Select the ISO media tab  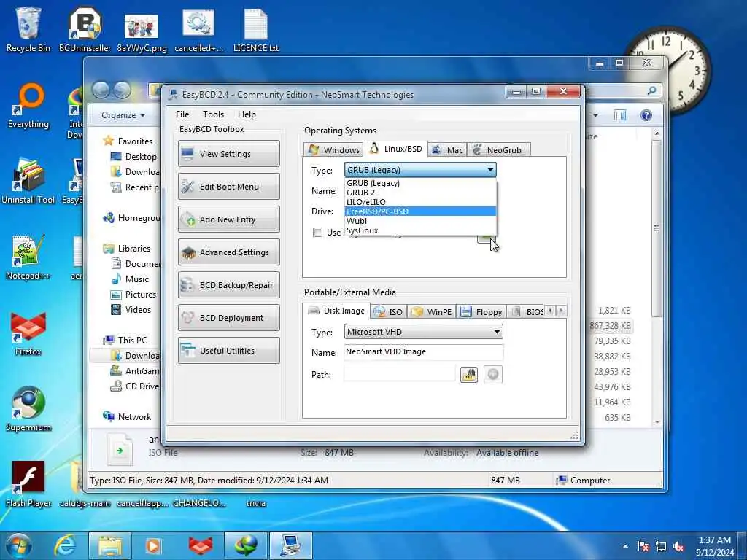pyautogui.click(x=389, y=312)
